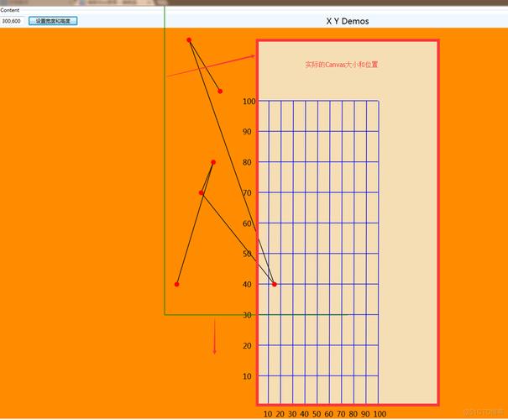Click the red arrowhead pointing at the canvas border
Screen dimensions: 508x420
pos(251,57)
